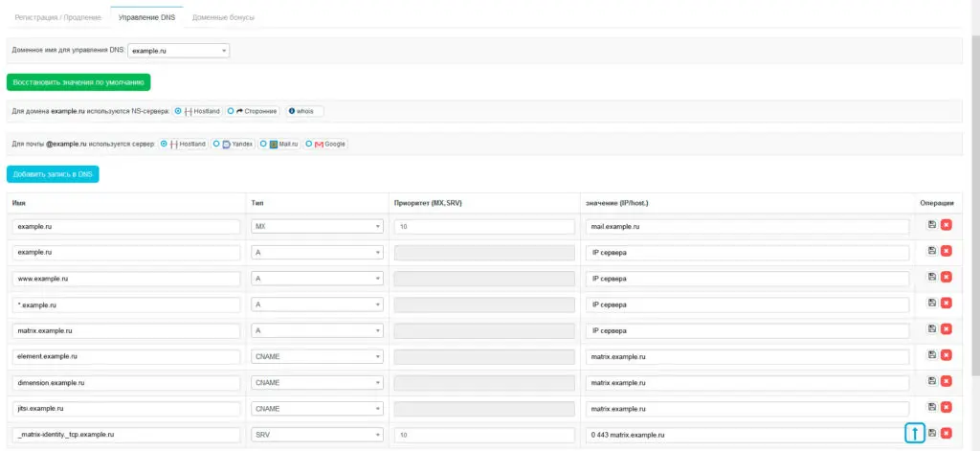Image resolution: width=980 pixels, height=451 pixels.
Task: Delete the jitsi.example.ru CNAME record
Action: [947, 408]
